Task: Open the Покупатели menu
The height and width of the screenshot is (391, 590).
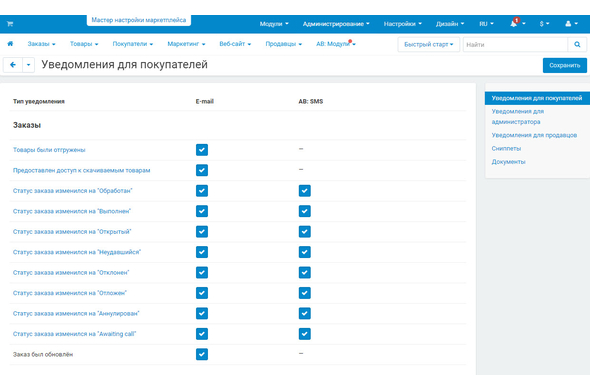Action: 133,44
